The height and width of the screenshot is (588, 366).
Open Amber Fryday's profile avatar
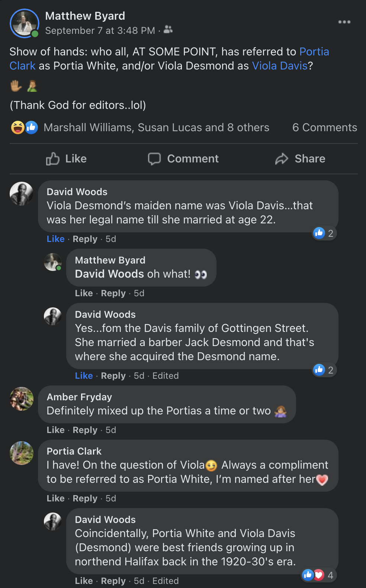[x=22, y=399]
